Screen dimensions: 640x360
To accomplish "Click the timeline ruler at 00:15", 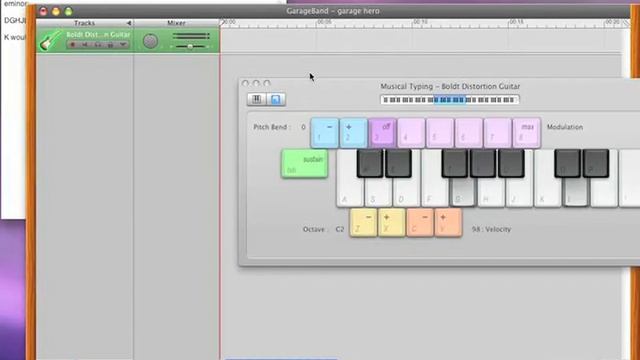I will [516, 22].
